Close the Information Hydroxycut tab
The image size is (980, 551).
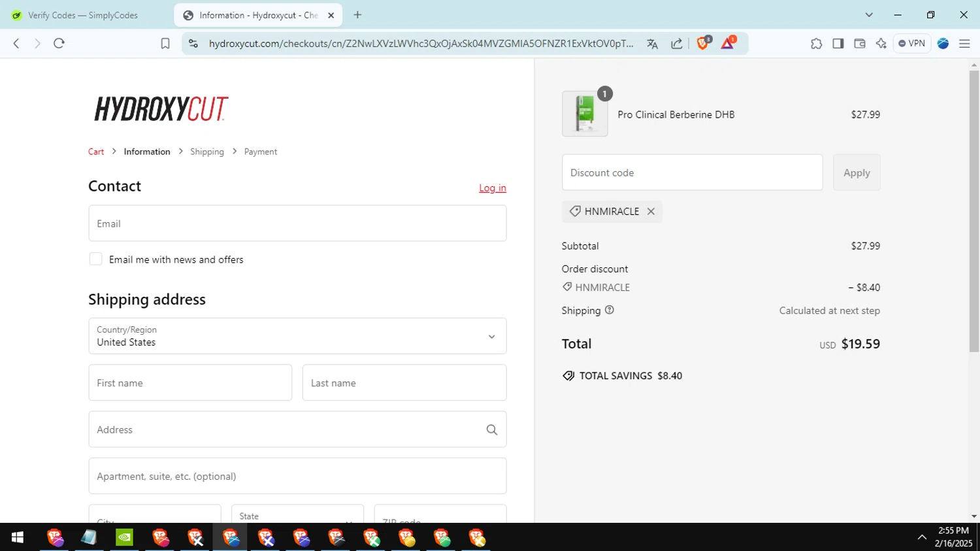331,15
